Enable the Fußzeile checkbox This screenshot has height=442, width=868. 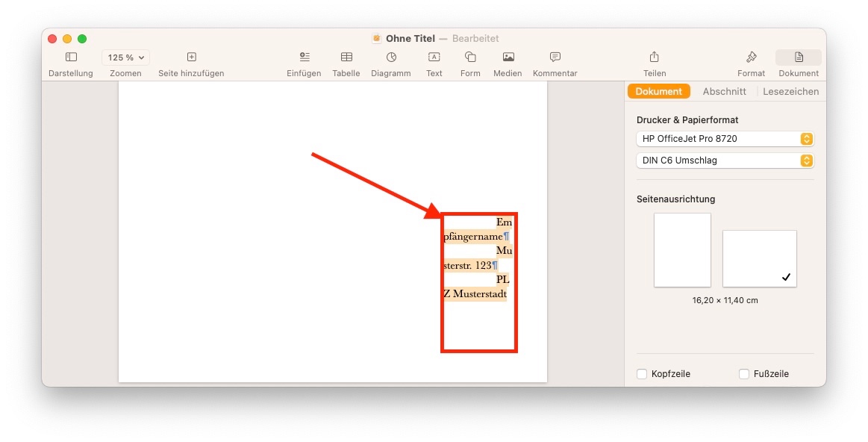point(744,374)
